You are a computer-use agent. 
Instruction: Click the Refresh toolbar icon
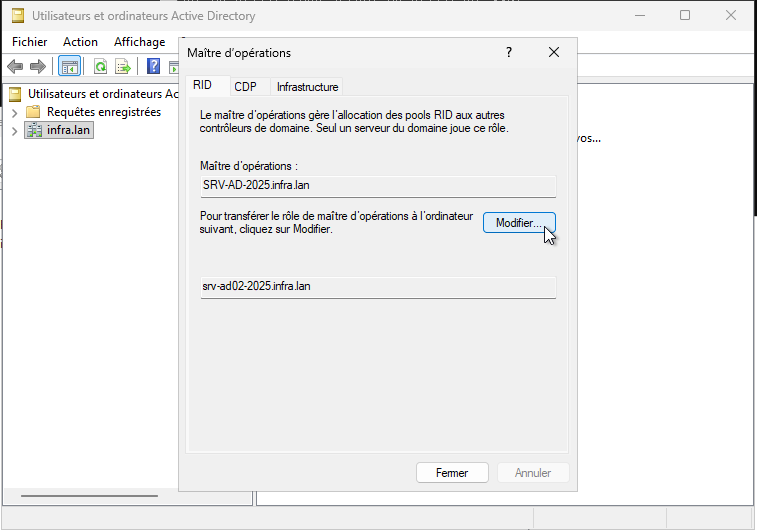click(x=101, y=66)
